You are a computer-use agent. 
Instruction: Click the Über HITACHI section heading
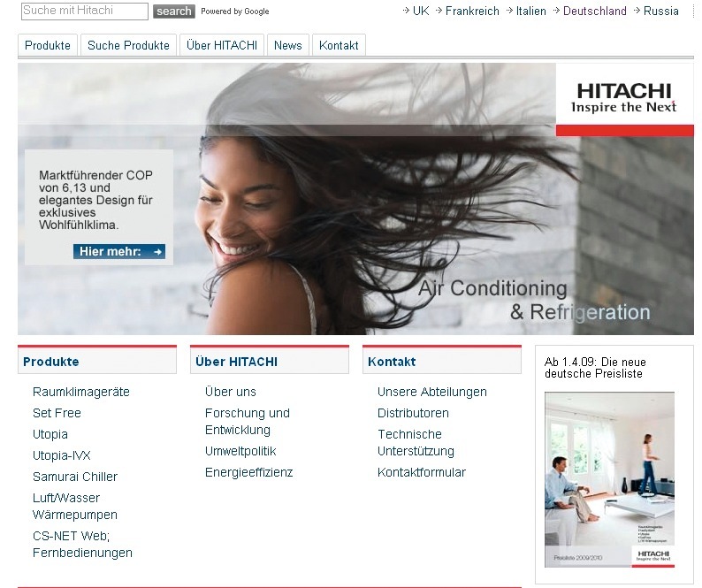click(x=236, y=362)
